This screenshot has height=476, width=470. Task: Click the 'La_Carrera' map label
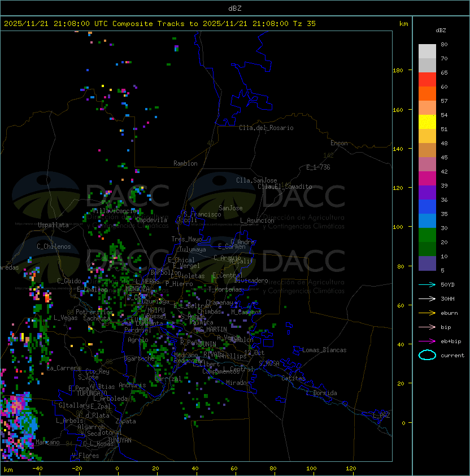[63, 368]
